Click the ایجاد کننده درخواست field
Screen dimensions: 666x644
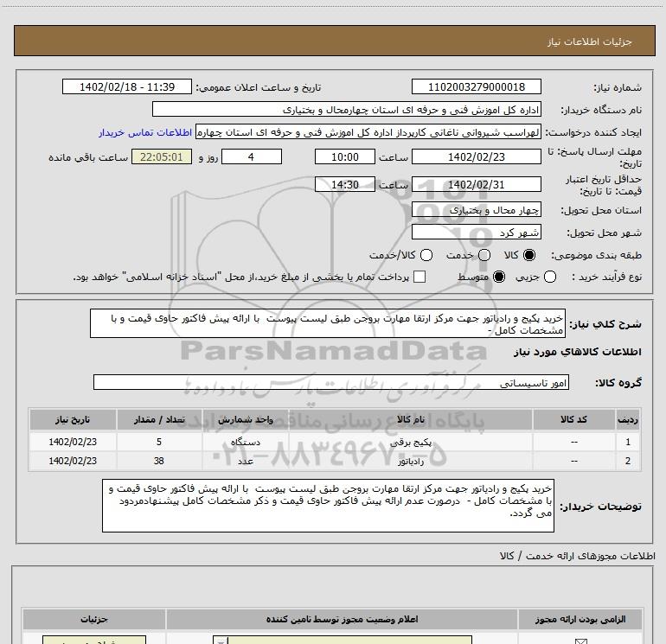[368, 132]
